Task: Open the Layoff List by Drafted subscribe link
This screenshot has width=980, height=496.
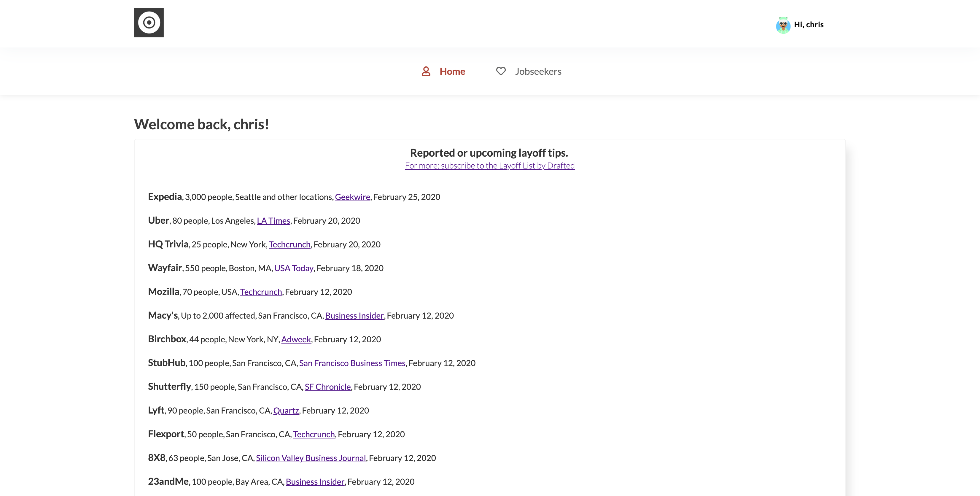Action: tap(490, 166)
